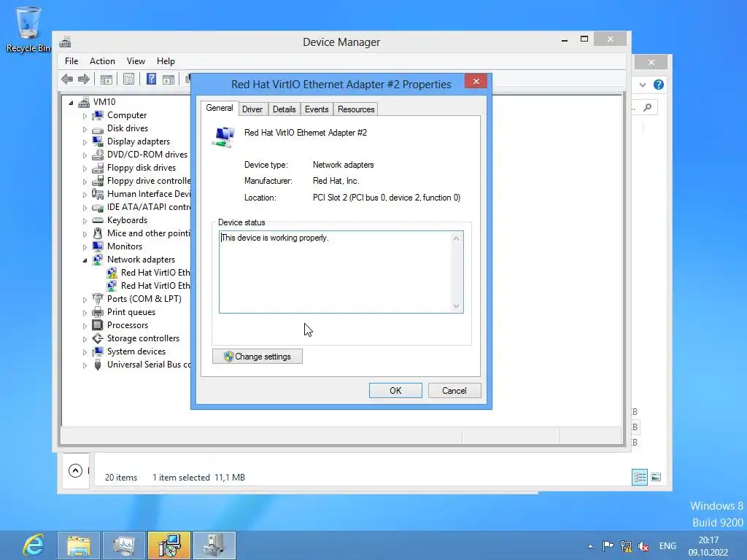Screen dimensions: 747x560
Task: Click the Back arrow in Device Manager toolbar
Action: coord(67,79)
